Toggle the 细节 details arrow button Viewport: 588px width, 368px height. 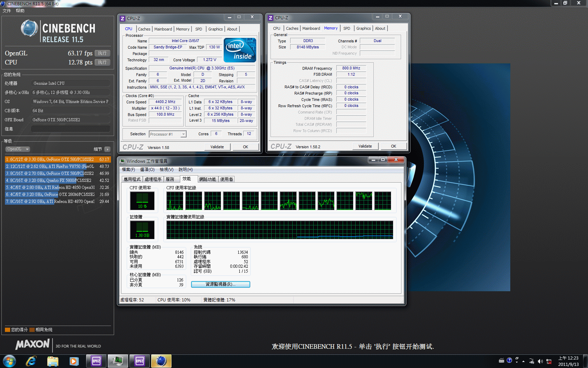coord(107,149)
